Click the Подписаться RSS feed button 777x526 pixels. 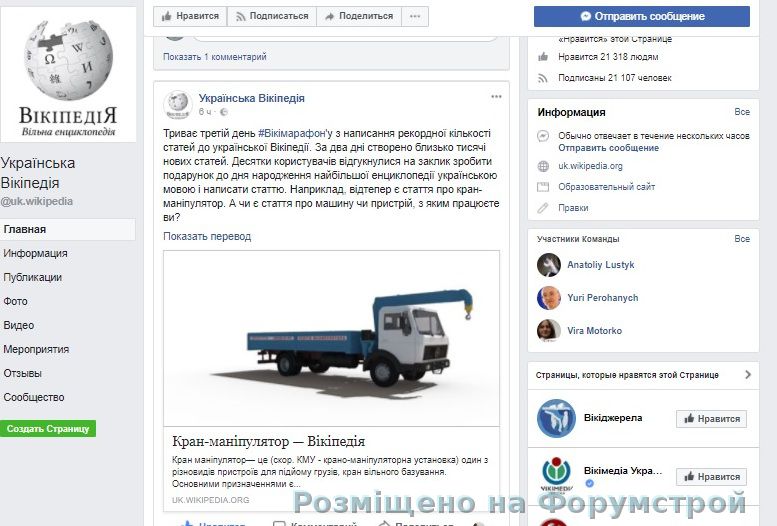pyautogui.click(x=272, y=16)
